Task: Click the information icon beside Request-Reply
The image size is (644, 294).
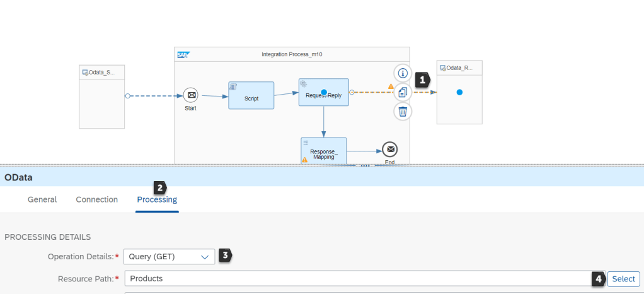Action: click(403, 73)
